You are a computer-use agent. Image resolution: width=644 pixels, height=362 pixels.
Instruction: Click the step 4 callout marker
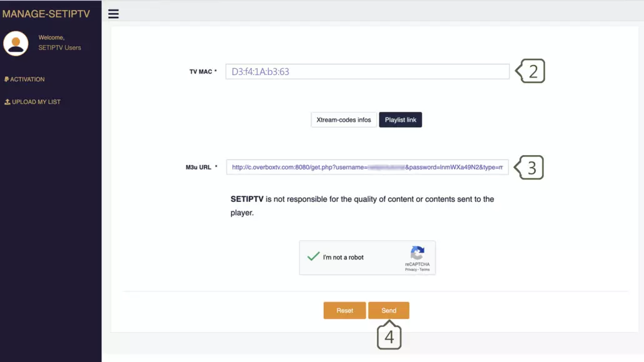point(389,336)
